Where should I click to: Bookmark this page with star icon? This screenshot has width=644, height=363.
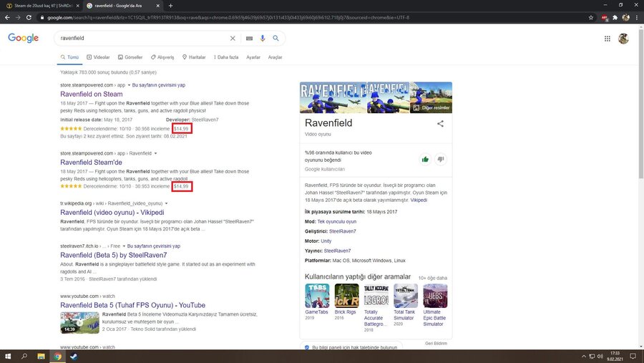coord(591,17)
